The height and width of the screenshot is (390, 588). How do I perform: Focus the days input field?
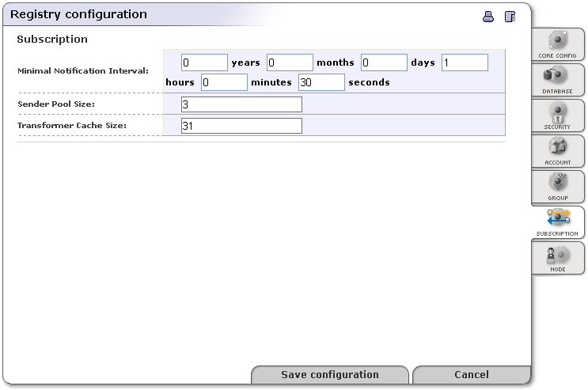(x=384, y=62)
